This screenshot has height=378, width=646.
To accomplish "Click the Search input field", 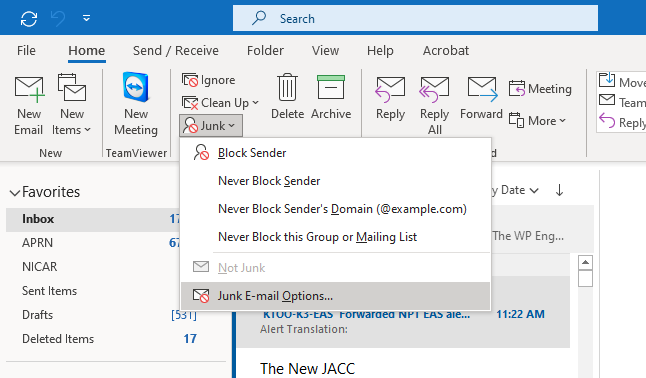I will pyautogui.click(x=415, y=19).
